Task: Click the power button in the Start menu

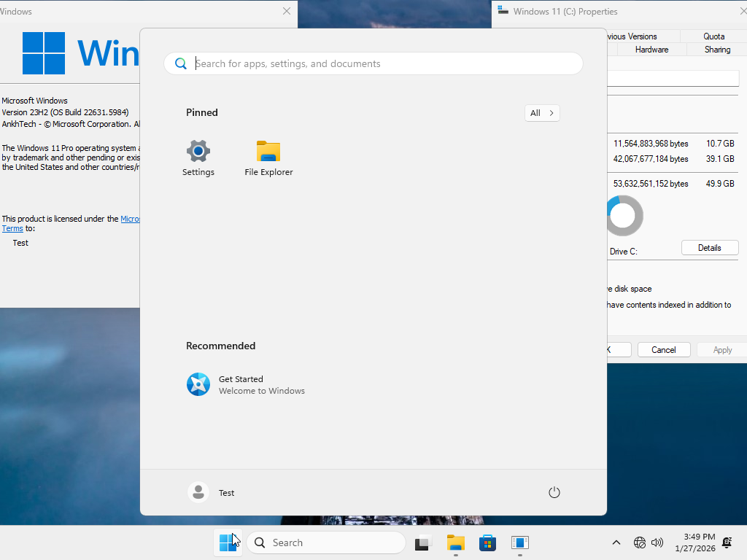Action: click(554, 492)
